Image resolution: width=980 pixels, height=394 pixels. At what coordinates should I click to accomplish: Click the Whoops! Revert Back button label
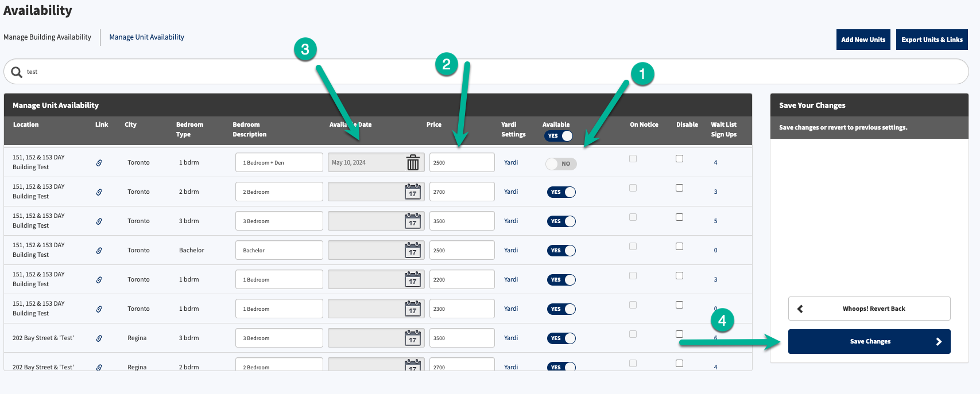pos(874,309)
